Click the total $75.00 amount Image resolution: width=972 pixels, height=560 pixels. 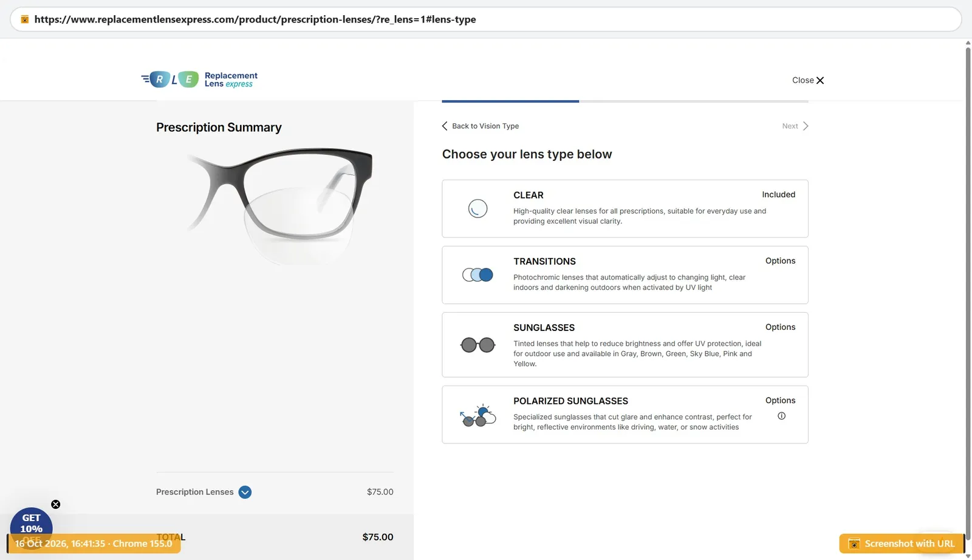click(378, 537)
